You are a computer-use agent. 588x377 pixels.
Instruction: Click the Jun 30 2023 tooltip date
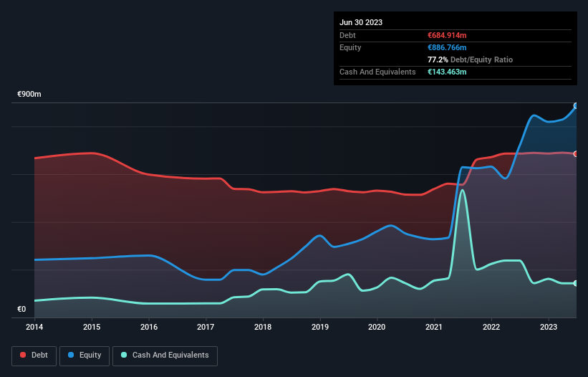tap(361, 22)
